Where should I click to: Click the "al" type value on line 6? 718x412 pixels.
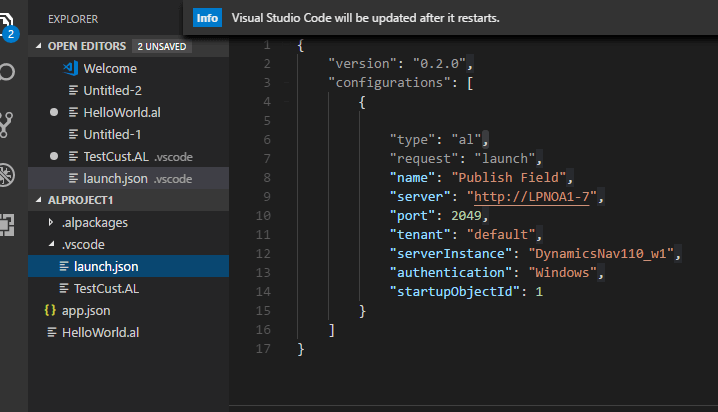coord(466,139)
